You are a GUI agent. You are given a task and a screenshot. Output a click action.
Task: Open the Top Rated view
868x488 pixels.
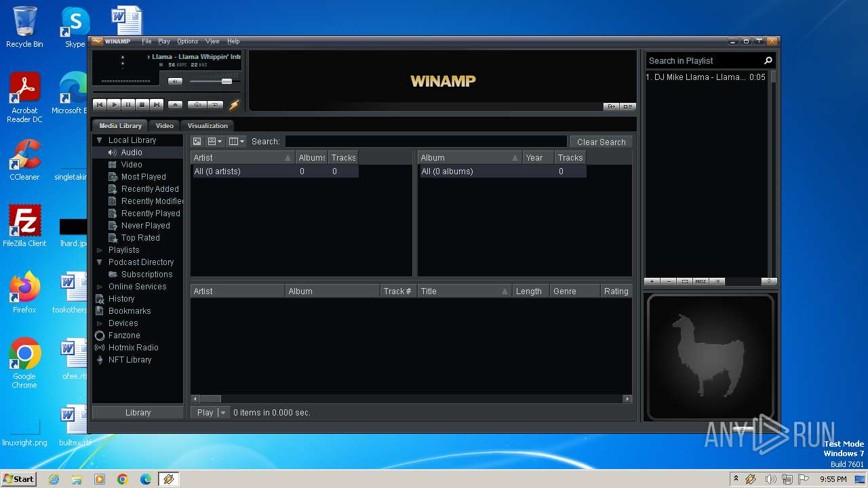click(x=140, y=238)
